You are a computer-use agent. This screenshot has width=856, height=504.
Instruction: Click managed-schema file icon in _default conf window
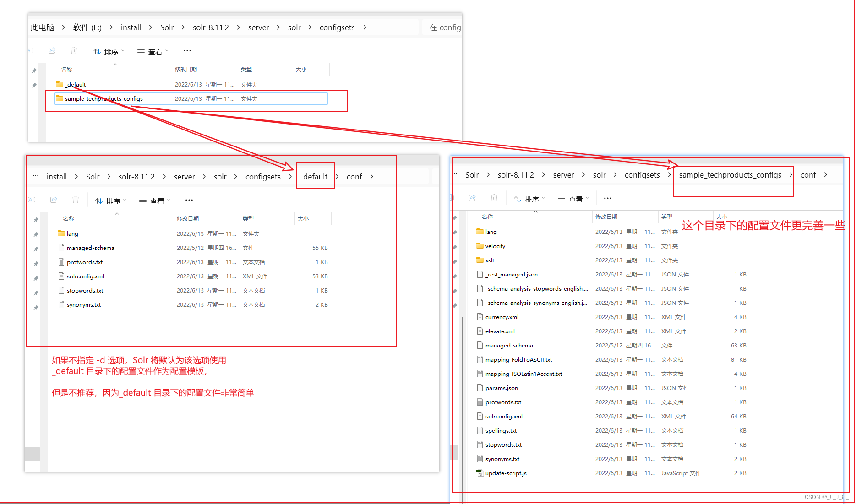click(x=61, y=248)
